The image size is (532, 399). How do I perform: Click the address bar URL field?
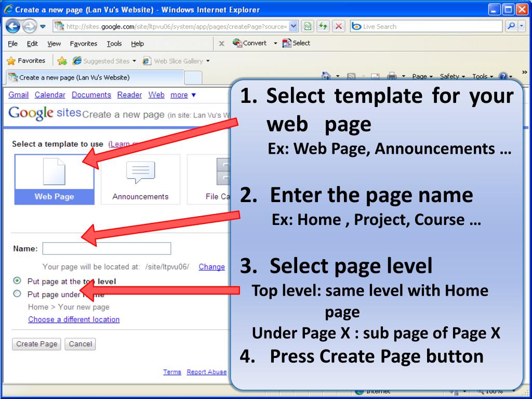point(171,26)
